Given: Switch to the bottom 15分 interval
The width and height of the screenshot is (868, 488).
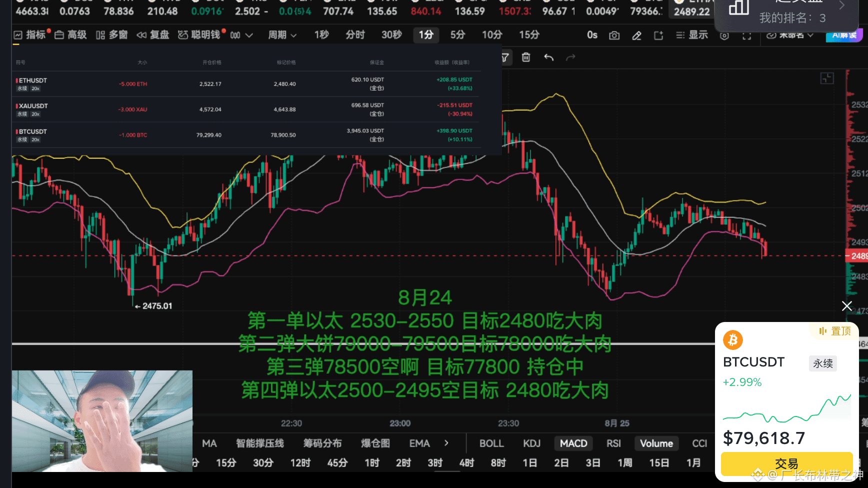Looking at the screenshot, I should coord(226,463).
